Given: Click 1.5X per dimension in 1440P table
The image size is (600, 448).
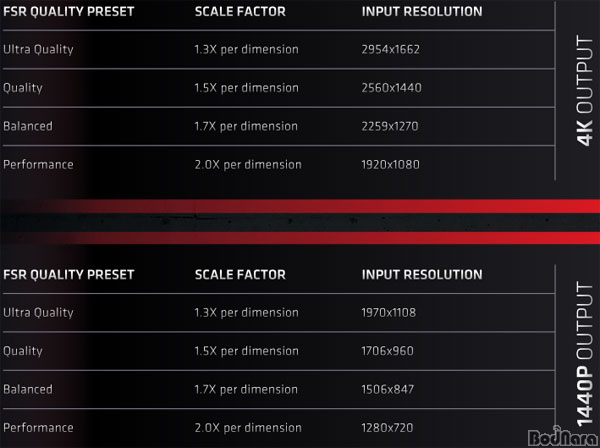Looking at the screenshot, I should tap(246, 351).
